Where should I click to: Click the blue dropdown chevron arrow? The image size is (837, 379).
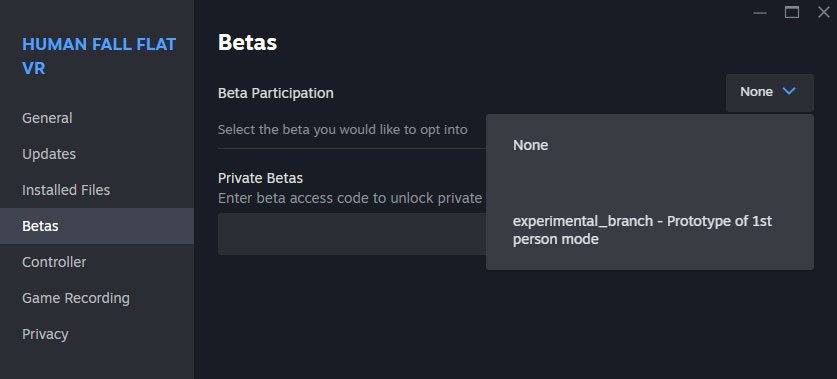pyautogui.click(x=789, y=92)
